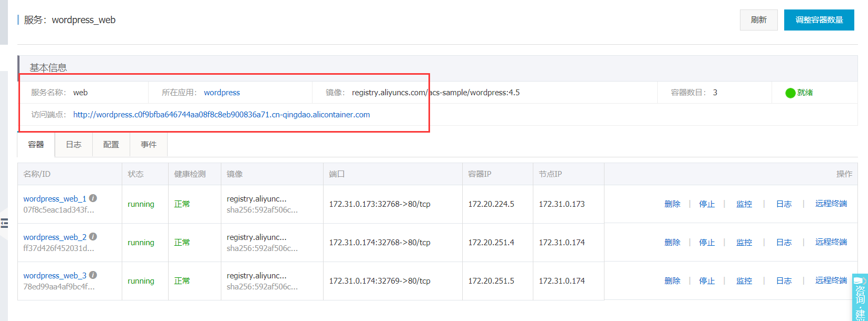Click container IP 172.20.251.4
The width and height of the screenshot is (868, 321).
491,243
